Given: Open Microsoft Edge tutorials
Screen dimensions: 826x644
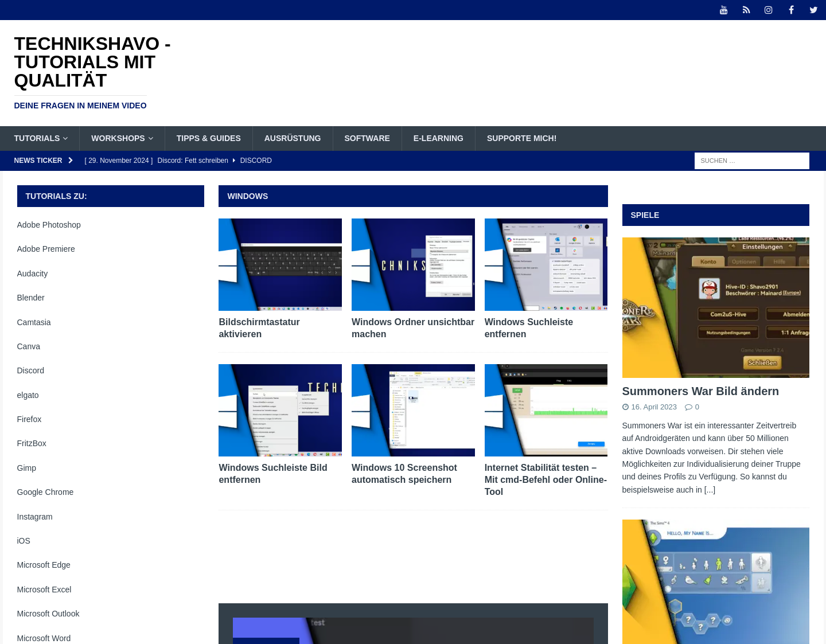Looking at the screenshot, I should tap(44, 565).
